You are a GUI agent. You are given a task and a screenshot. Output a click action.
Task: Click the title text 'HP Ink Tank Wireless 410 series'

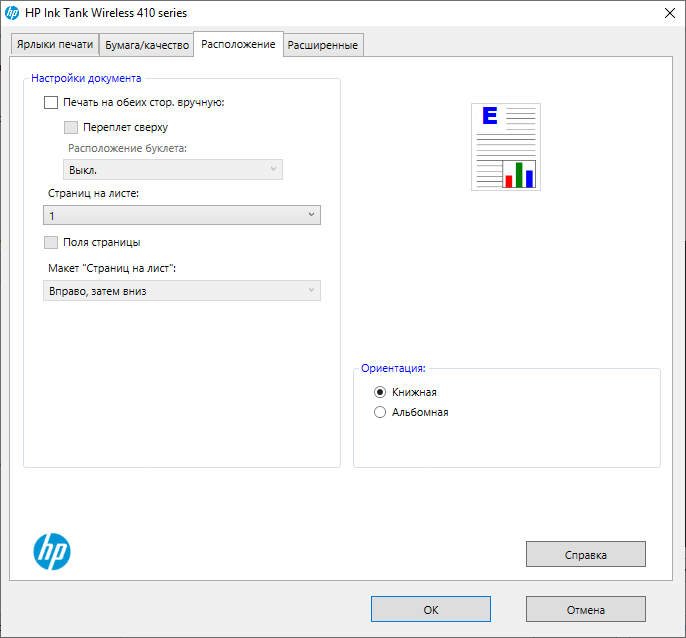(x=106, y=13)
